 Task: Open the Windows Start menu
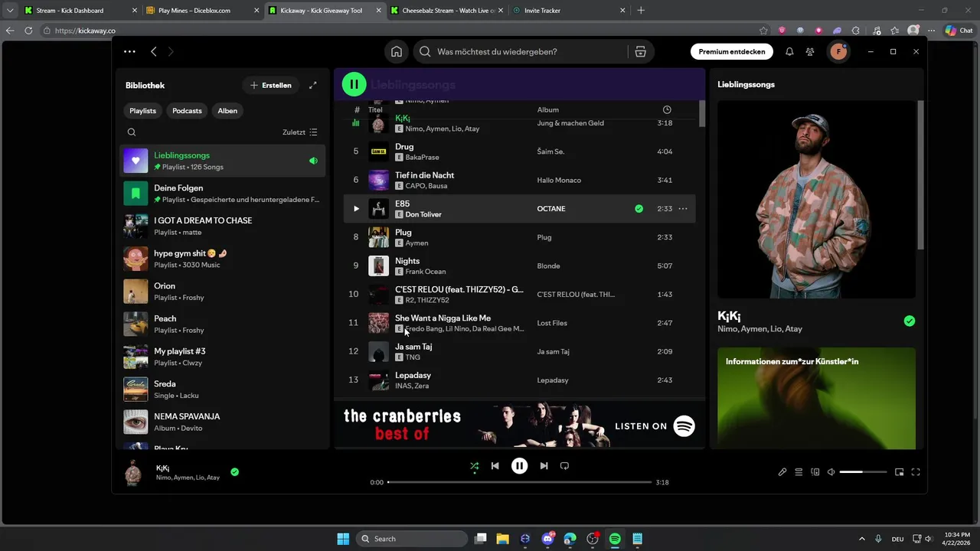pos(343,539)
